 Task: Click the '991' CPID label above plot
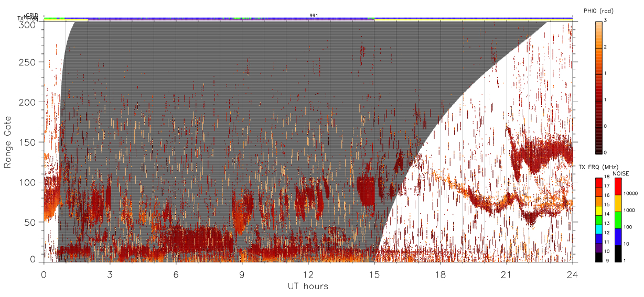click(314, 16)
